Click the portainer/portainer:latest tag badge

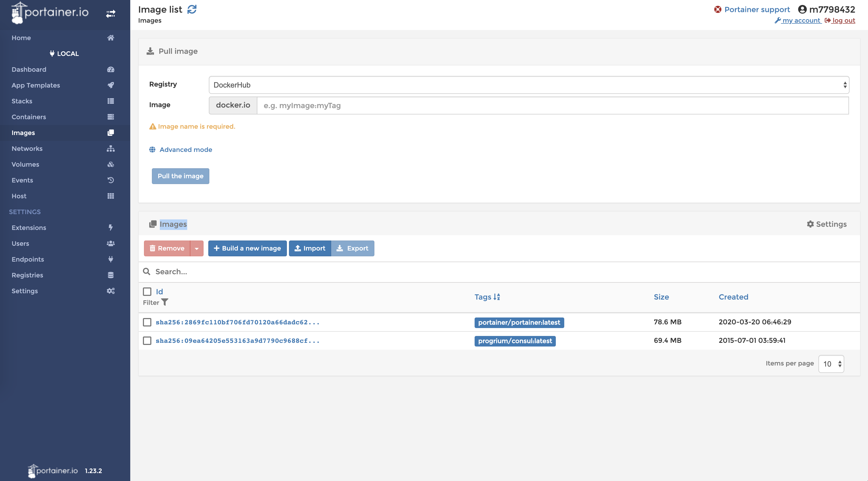pyautogui.click(x=519, y=322)
